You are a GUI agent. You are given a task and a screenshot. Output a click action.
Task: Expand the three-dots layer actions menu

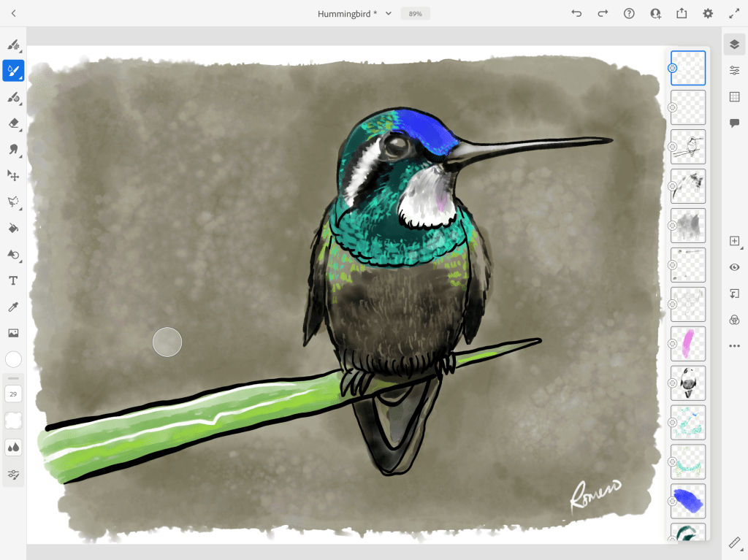tap(734, 346)
